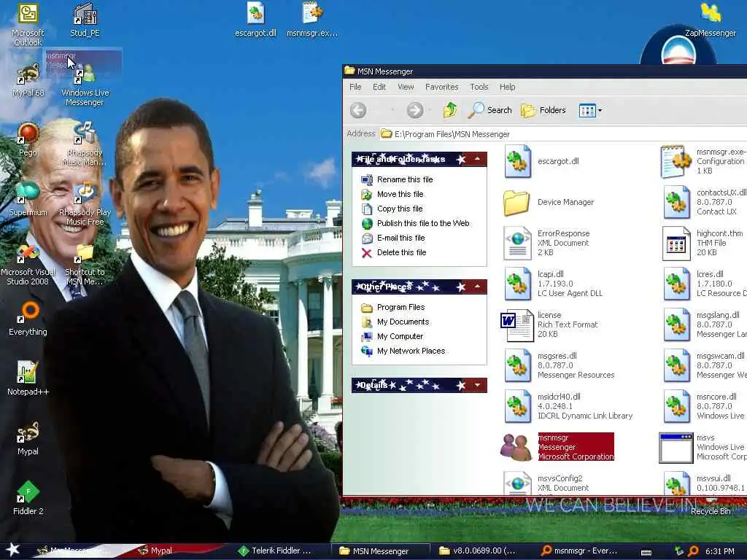Expand the Details panel

click(x=477, y=385)
